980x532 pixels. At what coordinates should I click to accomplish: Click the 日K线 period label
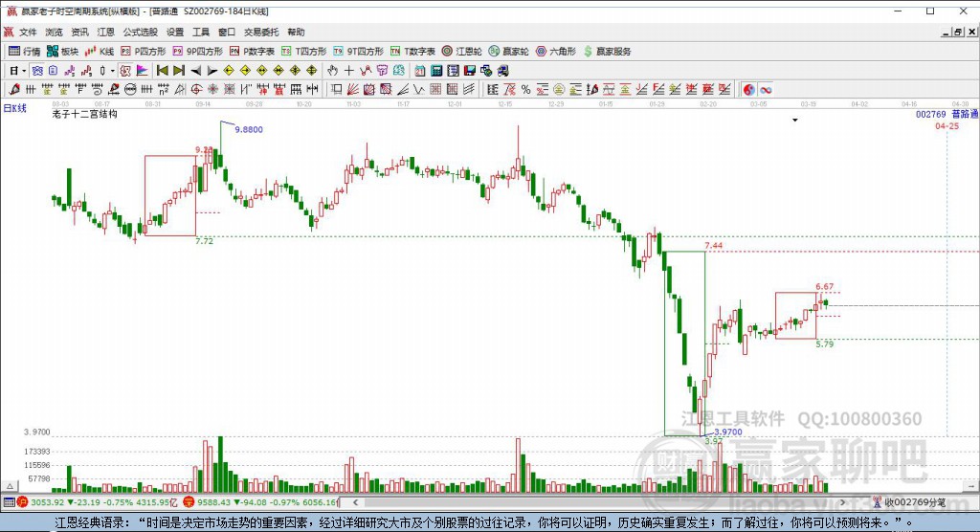[15, 108]
